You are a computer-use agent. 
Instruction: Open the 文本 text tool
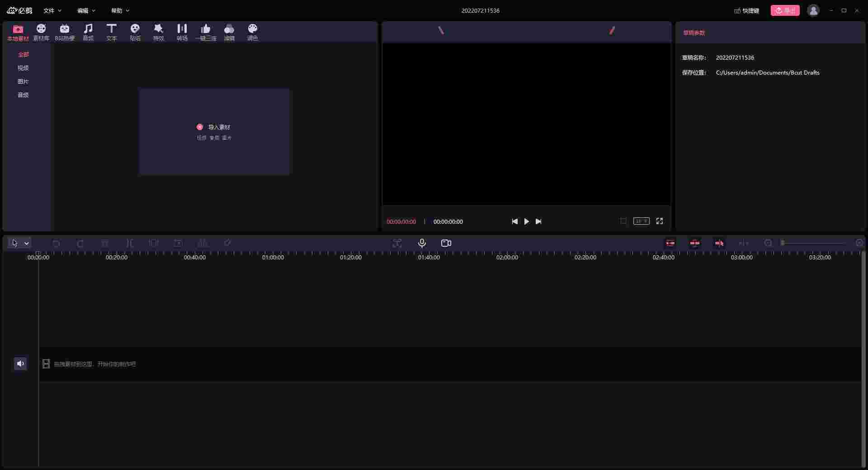coord(112,33)
